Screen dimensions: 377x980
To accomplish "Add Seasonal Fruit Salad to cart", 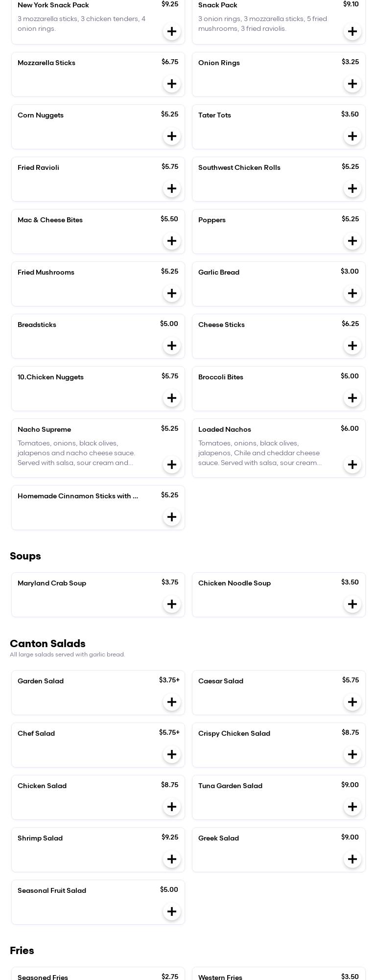I will pos(171,911).
